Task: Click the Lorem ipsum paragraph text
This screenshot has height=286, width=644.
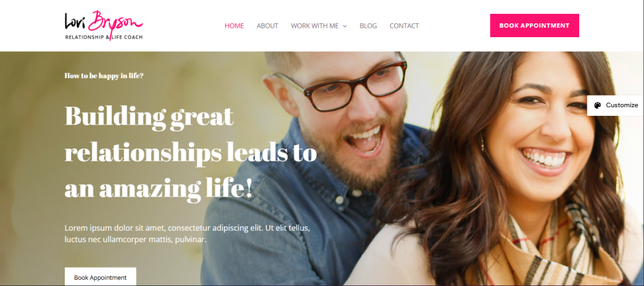Action: (x=187, y=233)
